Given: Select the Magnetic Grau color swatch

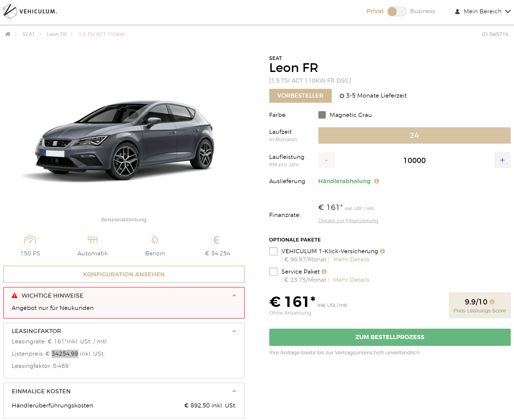Looking at the screenshot, I should click(x=322, y=115).
